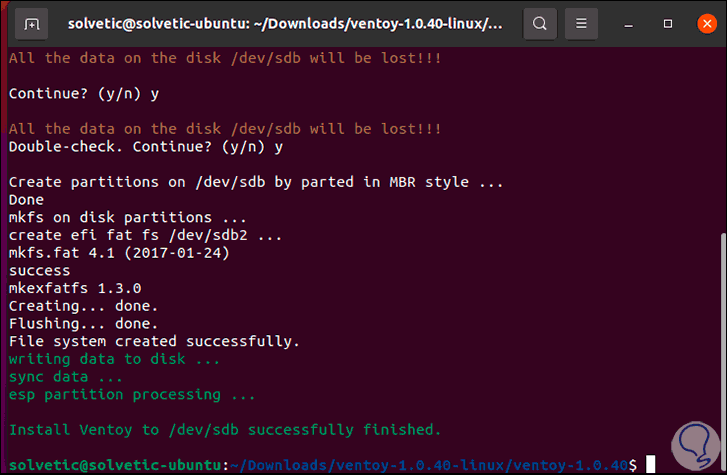Click the "mkfs.fat 4.1 (2017-01-24)" line
Viewport: 727px width, 475px height.
coord(119,253)
